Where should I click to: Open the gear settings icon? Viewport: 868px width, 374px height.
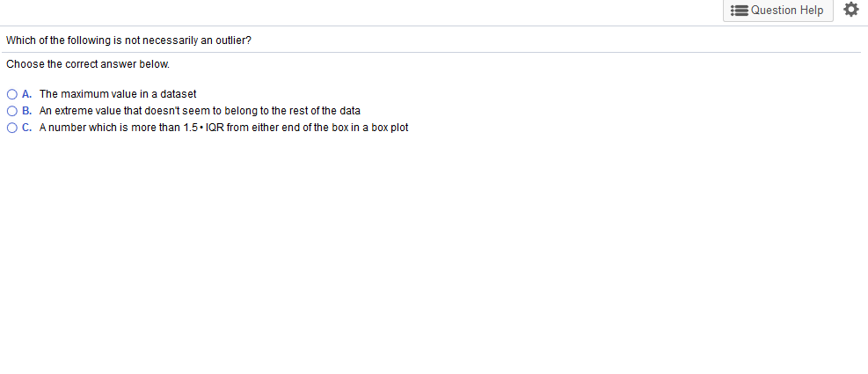(850, 10)
